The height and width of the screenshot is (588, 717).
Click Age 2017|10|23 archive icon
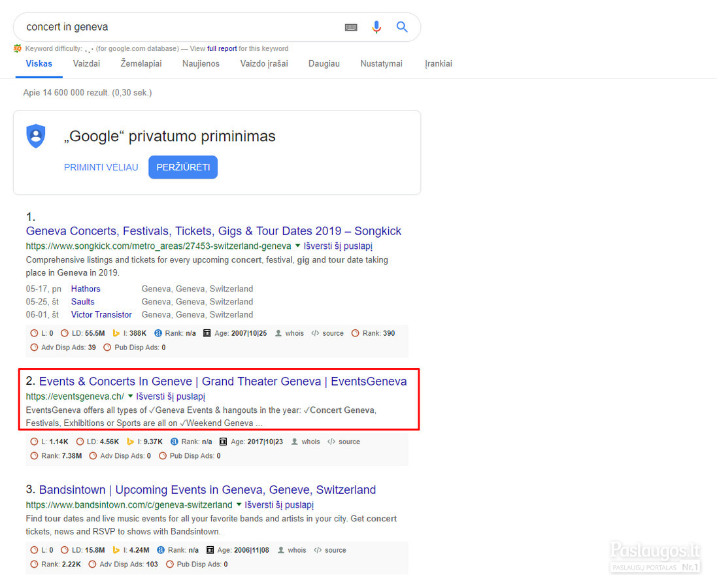[223, 442]
